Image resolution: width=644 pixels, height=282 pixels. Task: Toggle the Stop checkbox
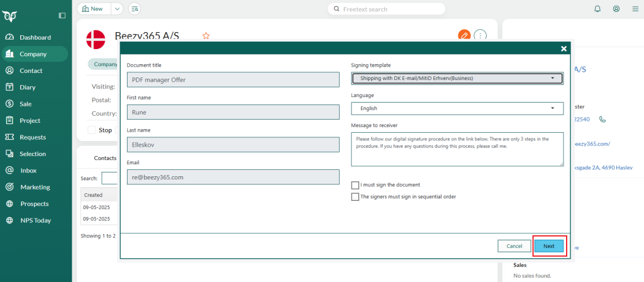[92, 130]
